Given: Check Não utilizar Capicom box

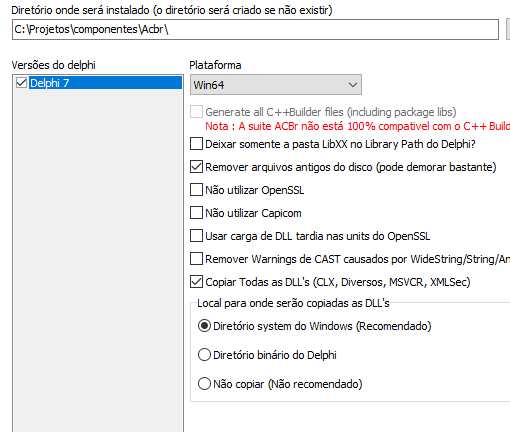Looking at the screenshot, I should [196, 213].
